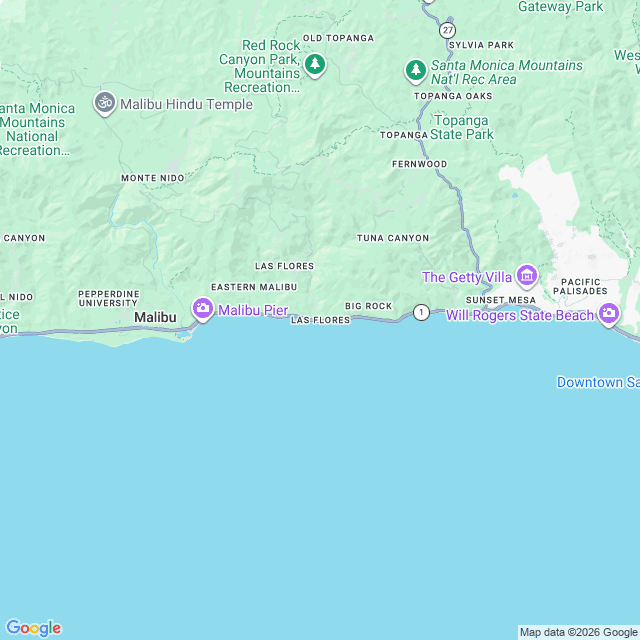Screen dimensions: 640x640
Task: Click the Red Rock Canyon Park tree pin
Action: [x=315, y=65]
